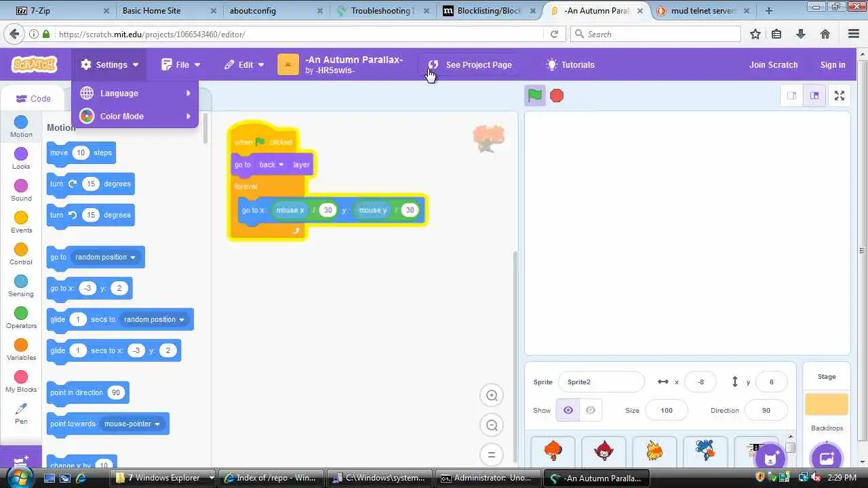Open the 'back' layer dropdown in script
This screenshot has width=868, height=488.
coord(271,165)
